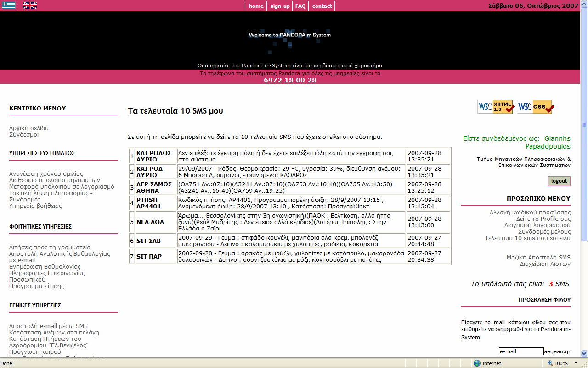Open Διαθέσιμο υπόλοιπο μηνυμάτων link
Screen dimensions: 588x368
pyautogui.click(x=55, y=180)
